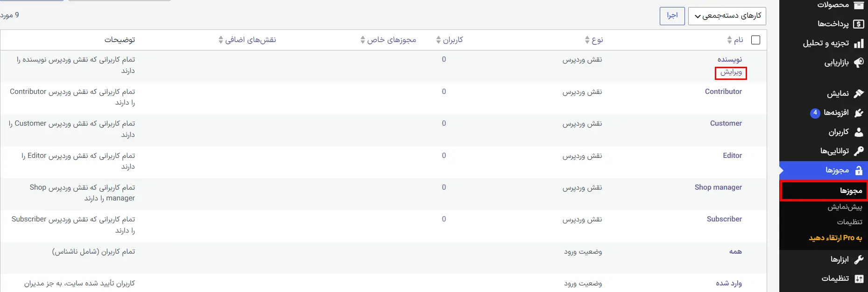
Task: Click the اجرا apply button
Action: 672,16
